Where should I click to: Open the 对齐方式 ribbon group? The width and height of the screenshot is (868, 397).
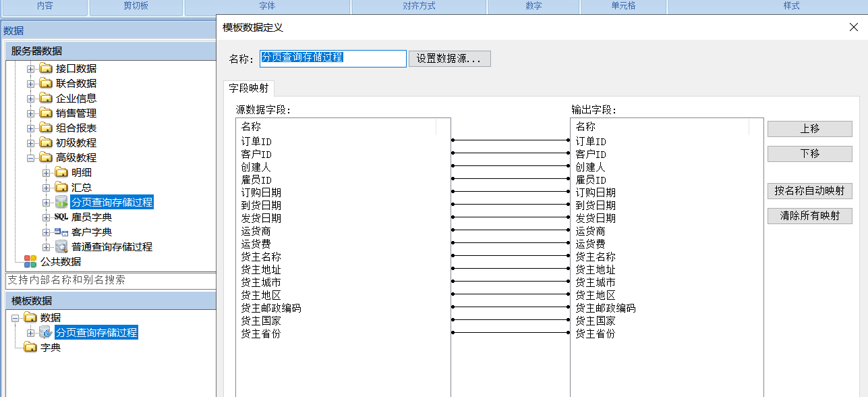click(419, 6)
